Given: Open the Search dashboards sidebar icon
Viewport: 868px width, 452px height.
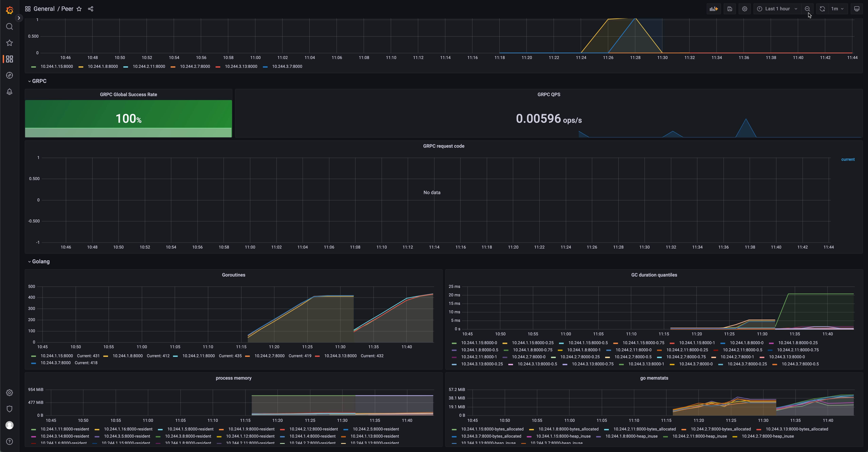Looking at the screenshot, I should point(9,27).
